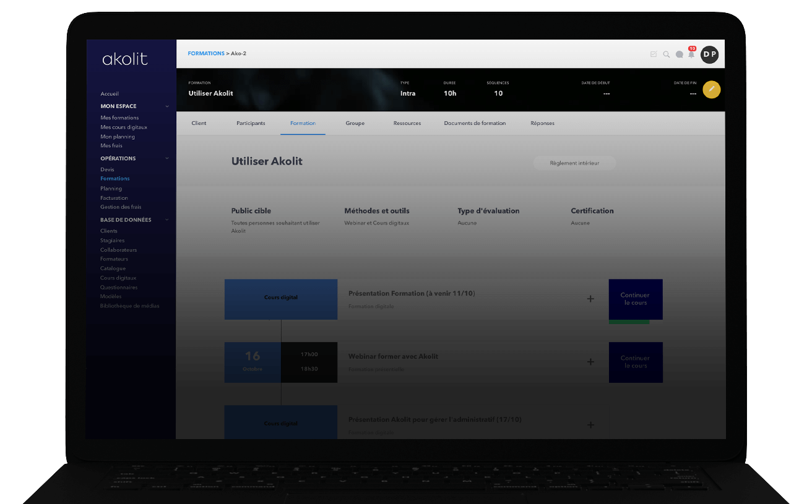Viewport: 812px width, 504px height.
Task: Open notifications bell with 10 badge
Action: (x=692, y=53)
